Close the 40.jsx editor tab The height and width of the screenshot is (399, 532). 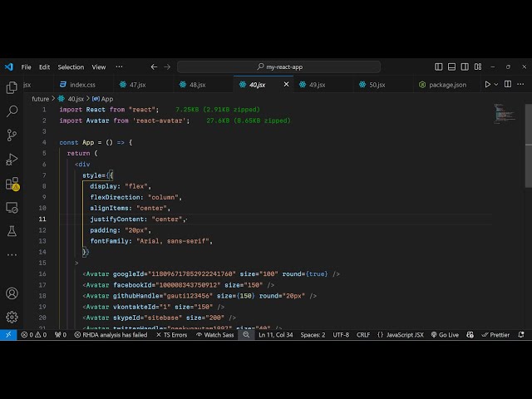[x=287, y=84]
